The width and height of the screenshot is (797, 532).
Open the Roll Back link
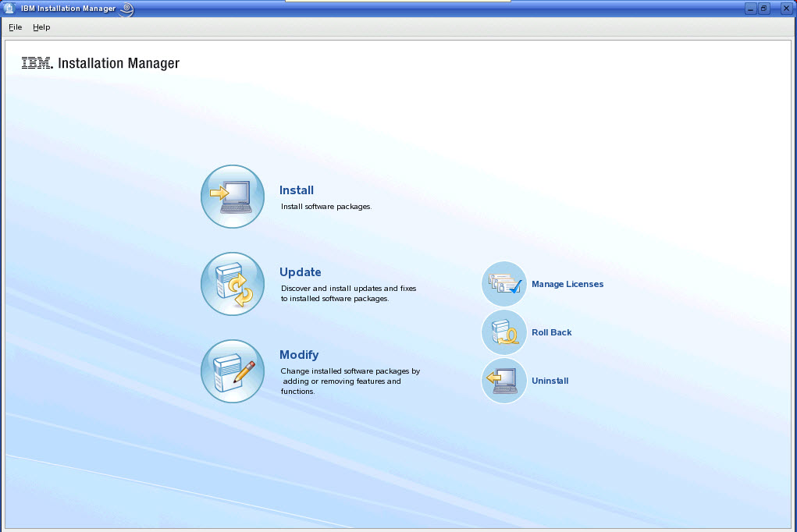pos(551,332)
